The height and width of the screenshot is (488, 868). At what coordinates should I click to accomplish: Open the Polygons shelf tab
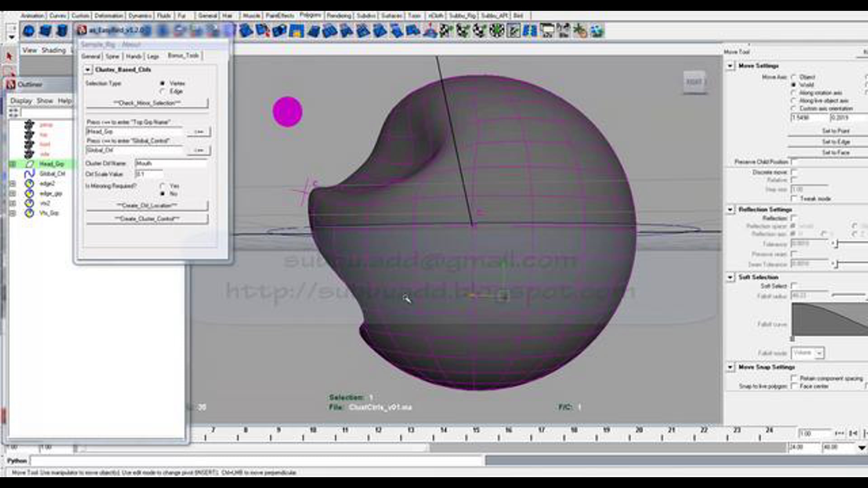(x=310, y=15)
